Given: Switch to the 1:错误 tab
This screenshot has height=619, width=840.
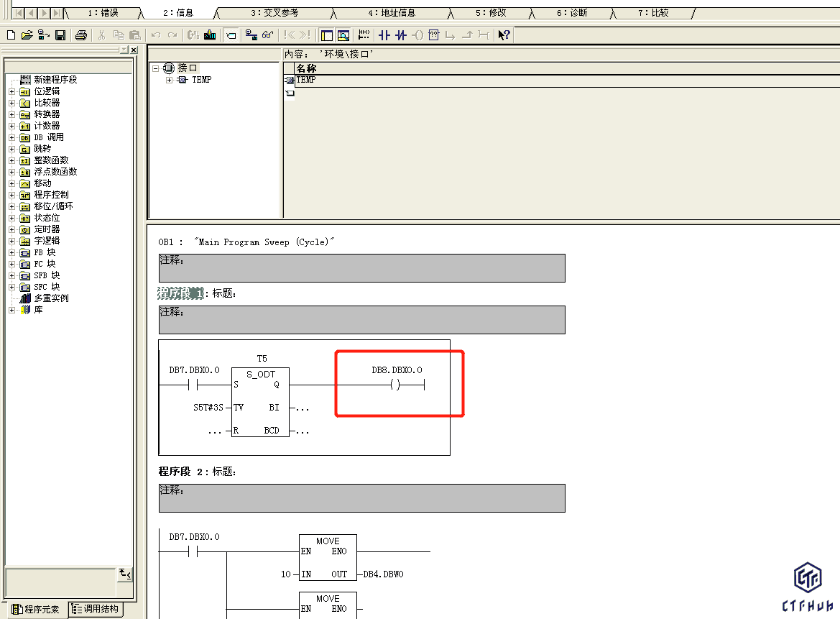Looking at the screenshot, I should pos(102,13).
